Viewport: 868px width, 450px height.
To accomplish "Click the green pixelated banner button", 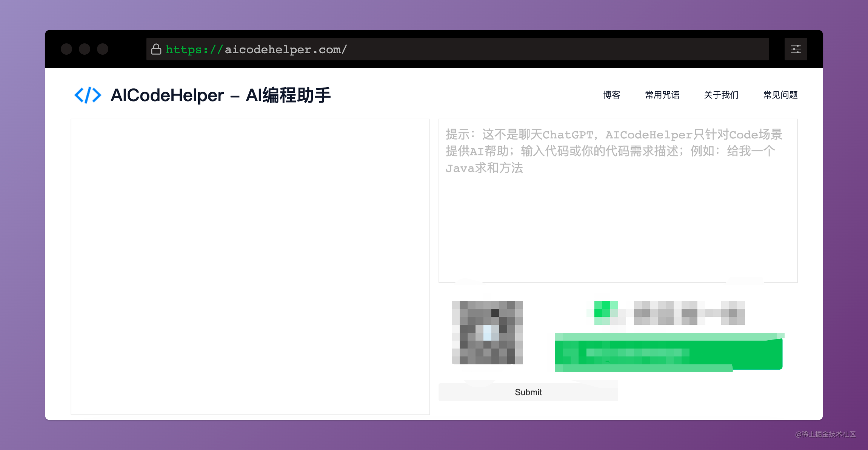I will pos(668,353).
